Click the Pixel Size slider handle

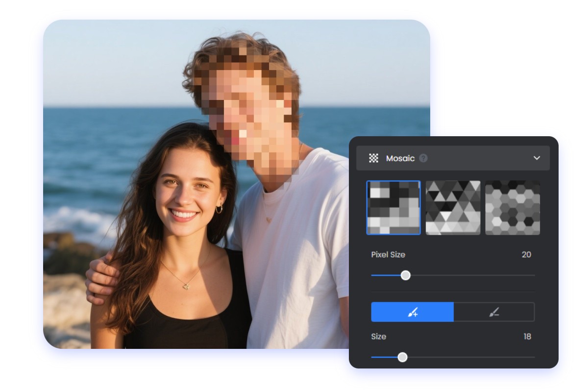point(405,276)
